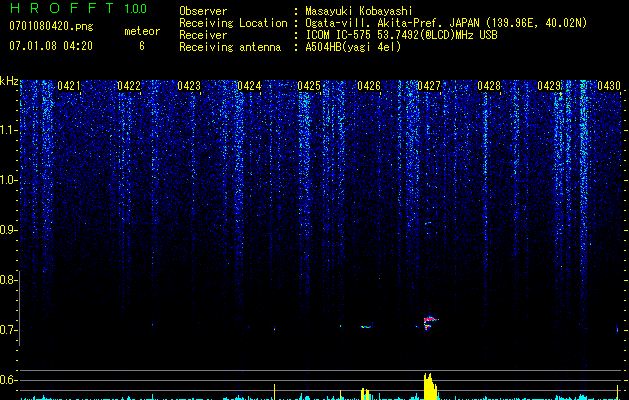Click the 1.1 kHz axis label
Image resolution: width=629 pixels, height=400 pixels.
8,130
